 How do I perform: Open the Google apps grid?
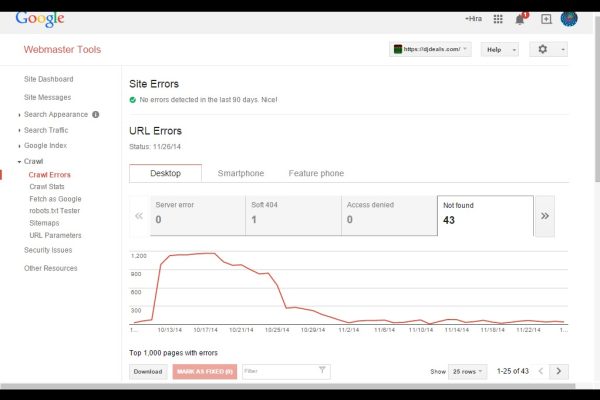click(x=497, y=18)
